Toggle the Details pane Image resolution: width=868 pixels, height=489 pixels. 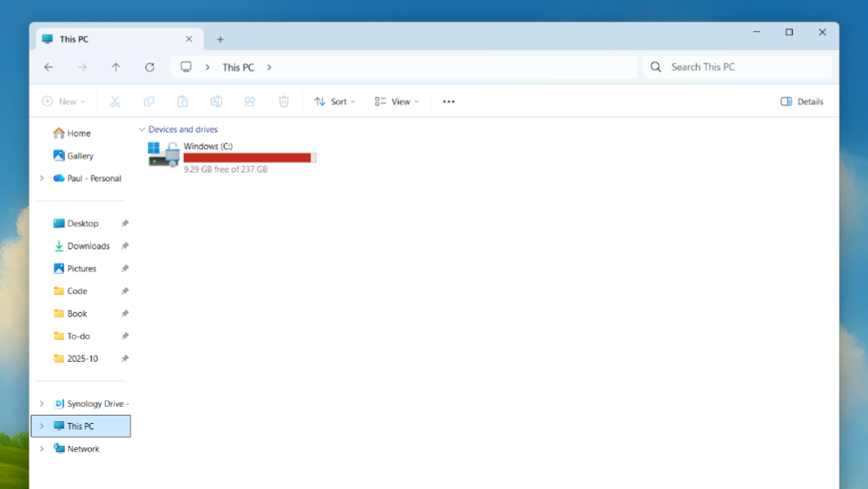pos(802,102)
